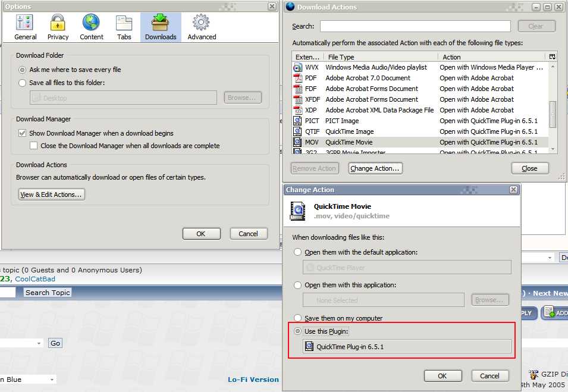The height and width of the screenshot is (392, 568).
Task: Click OK in the Options window
Action: [201, 234]
